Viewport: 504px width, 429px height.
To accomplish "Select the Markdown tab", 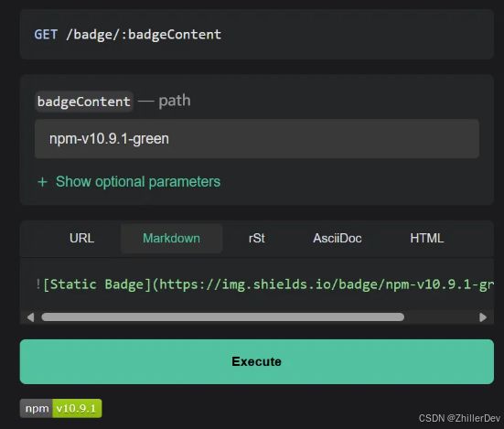I will tap(171, 239).
